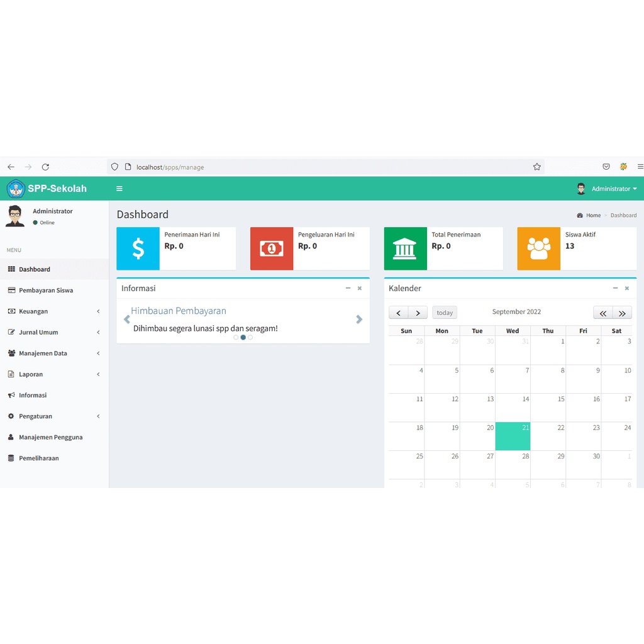Click the orange users group icon

[538, 248]
